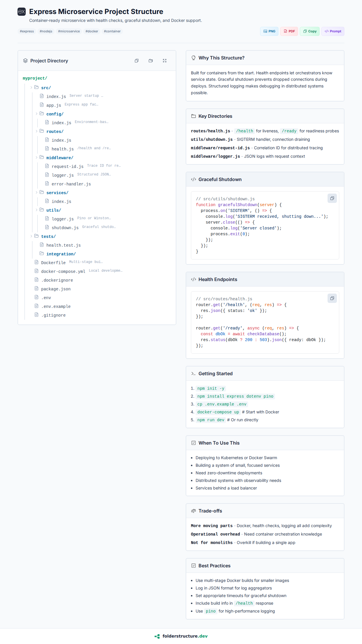Export the structure as PNG
Viewport: 362px width, 644px height.
(x=269, y=31)
